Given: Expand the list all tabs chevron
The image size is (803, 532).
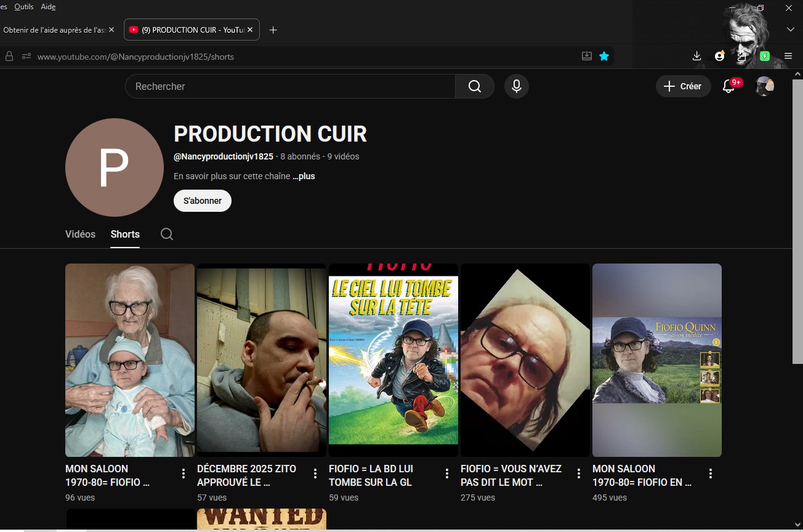Looking at the screenshot, I should click(791, 30).
